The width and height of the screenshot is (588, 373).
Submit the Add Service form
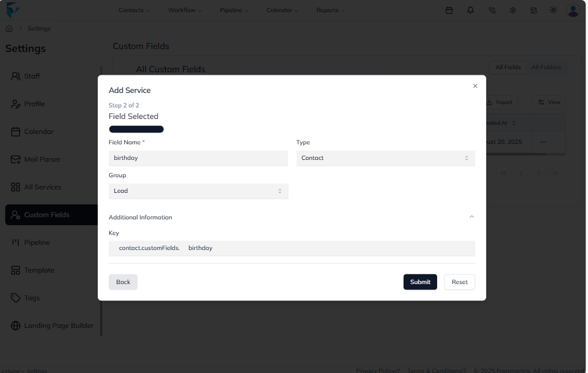coord(420,282)
